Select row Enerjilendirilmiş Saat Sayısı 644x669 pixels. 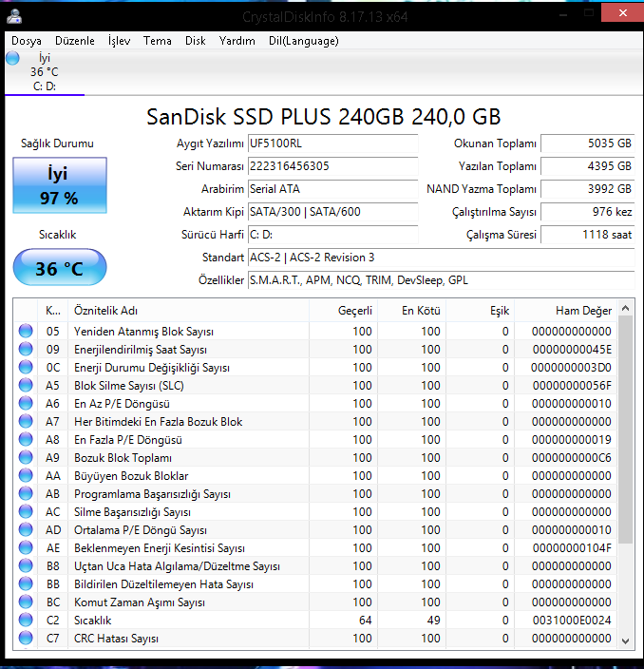pyautogui.click(x=315, y=349)
